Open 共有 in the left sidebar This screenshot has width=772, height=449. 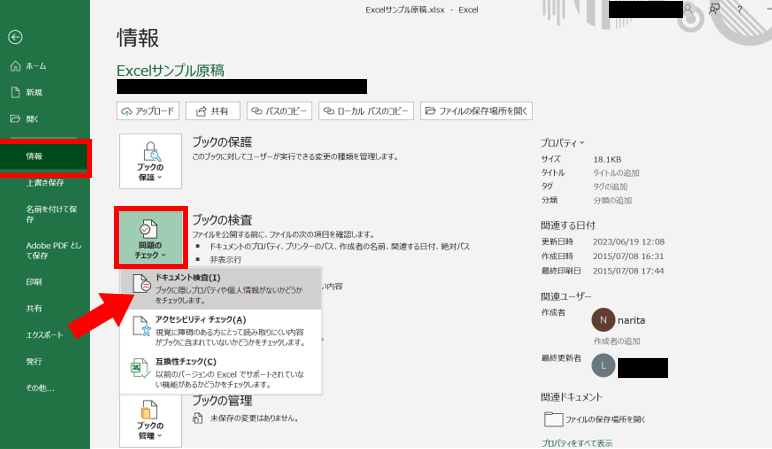(33, 309)
